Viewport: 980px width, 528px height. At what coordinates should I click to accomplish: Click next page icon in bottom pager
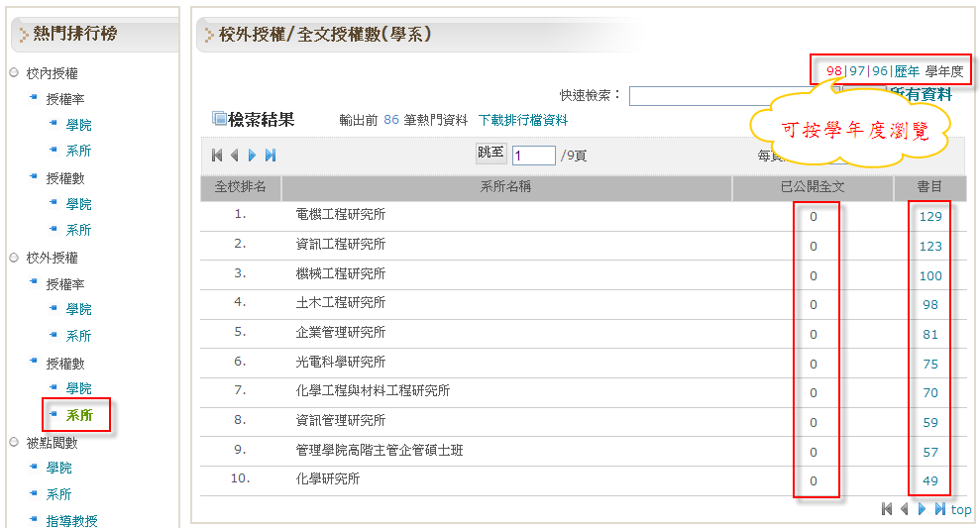(x=922, y=509)
